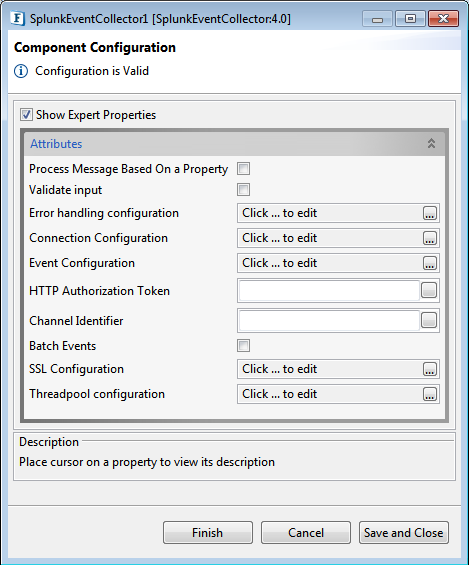This screenshot has height=565, width=469.
Task: Click the Cancel button
Action: (306, 532)
